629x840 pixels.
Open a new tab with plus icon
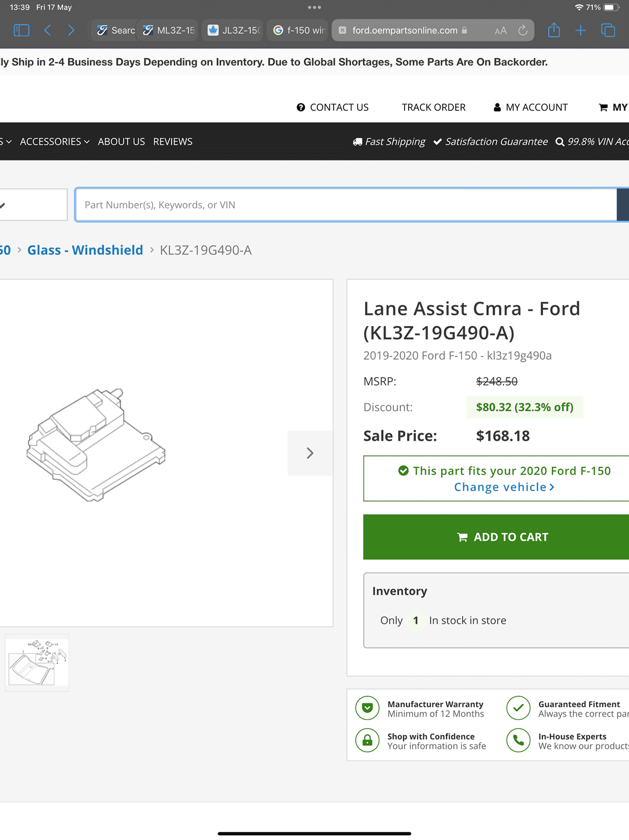click(581, 30)
